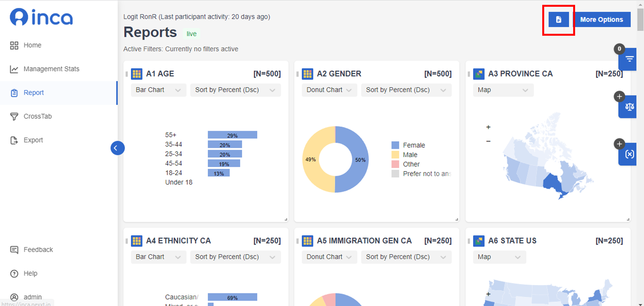644x306 pixels.
Task: Click the inca logo
Action: pyautogui.click(x=41, y=17)
